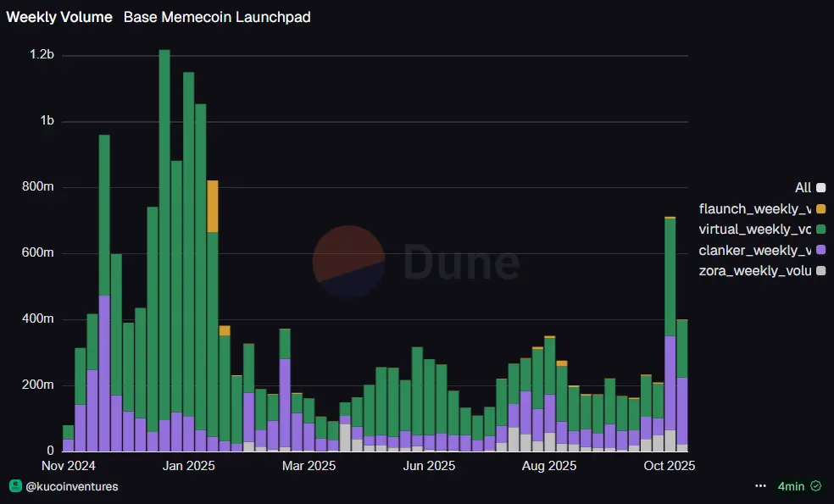Toggle the virtual_weekly green legend swatch
The width and height of the screenshot is (834, 504).
pyautogui.click(x=820, y=230)
